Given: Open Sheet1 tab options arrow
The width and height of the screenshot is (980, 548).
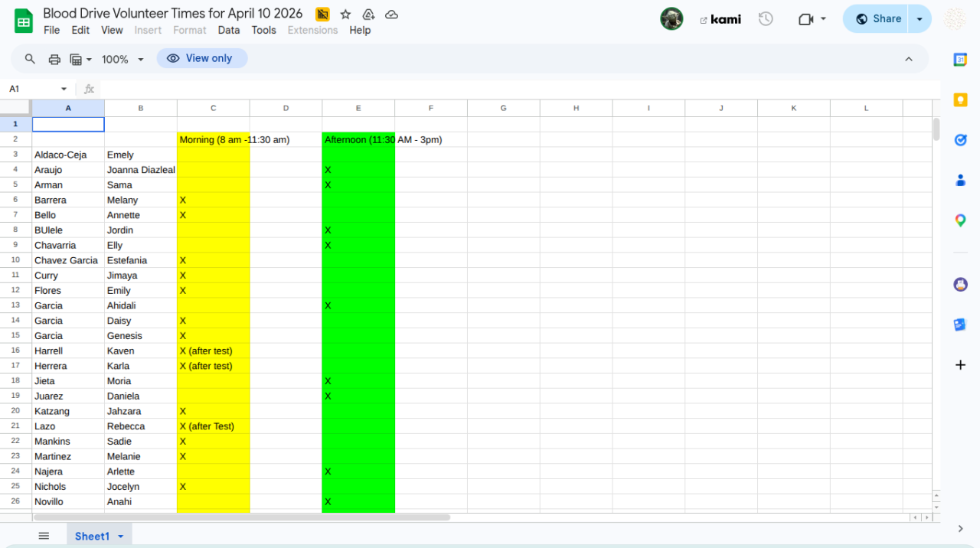Looking at the screenshot, I should 120,537.
